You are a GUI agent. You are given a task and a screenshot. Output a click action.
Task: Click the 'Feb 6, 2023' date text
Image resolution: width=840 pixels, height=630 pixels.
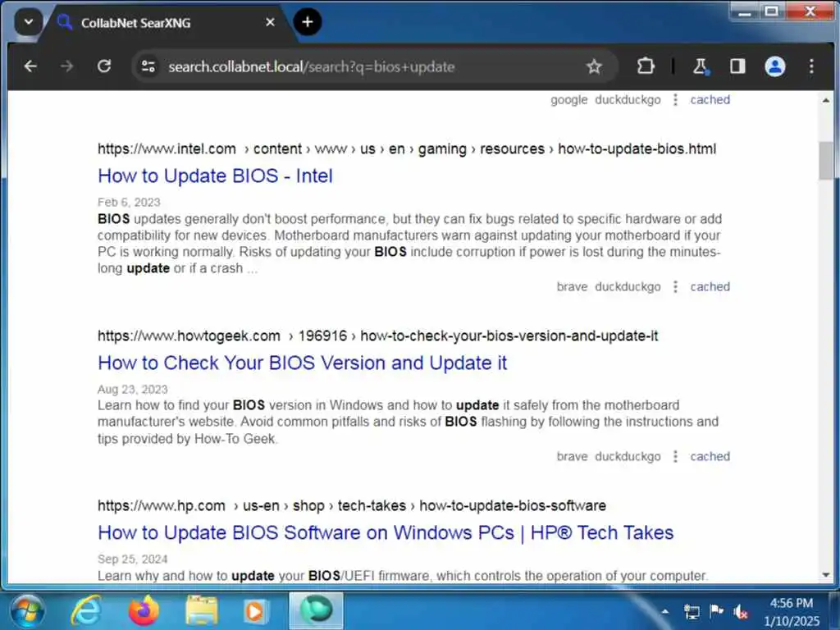point(129,203)
